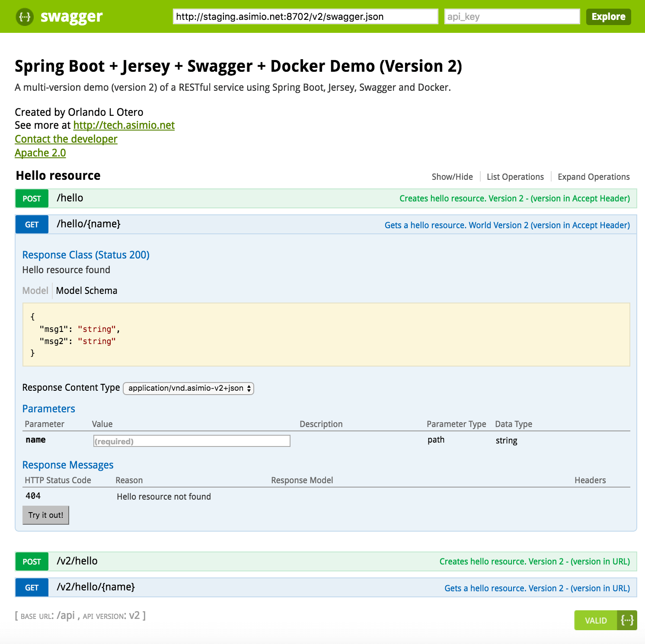Select the green POST badge for /v2/hello

click(32, 561)
